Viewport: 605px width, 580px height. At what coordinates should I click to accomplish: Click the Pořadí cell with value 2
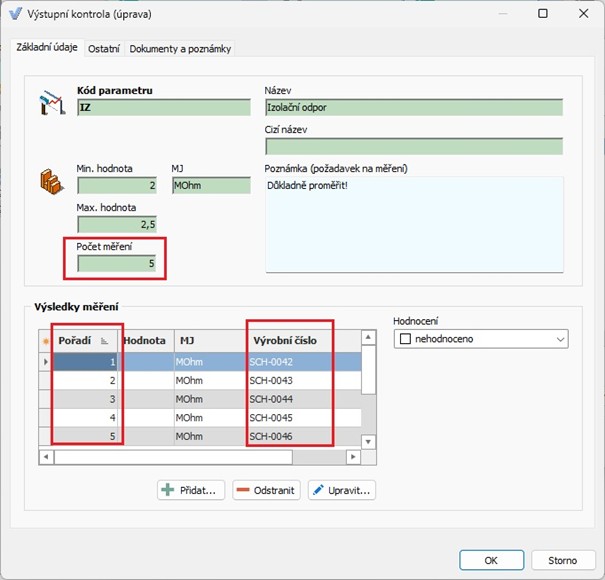(85, 380)
